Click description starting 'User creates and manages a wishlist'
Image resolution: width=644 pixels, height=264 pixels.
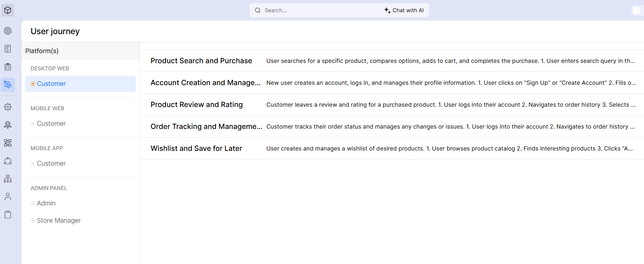[x=450, y=149]
